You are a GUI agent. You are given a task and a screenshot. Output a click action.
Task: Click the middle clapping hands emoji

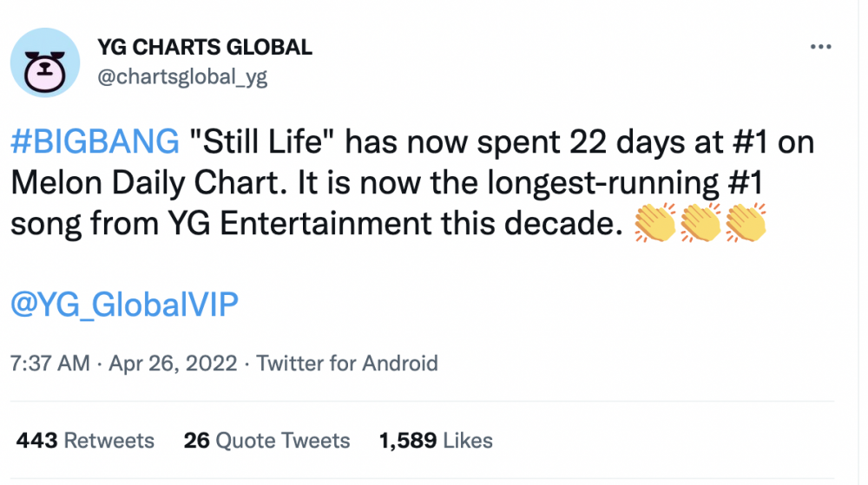[700, 222]
